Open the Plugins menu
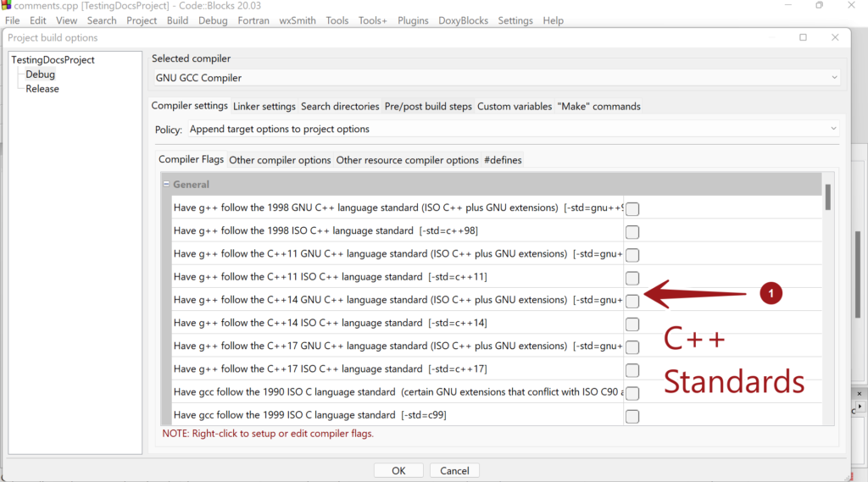This screenshot has width=868, height=482. (413, 20)
